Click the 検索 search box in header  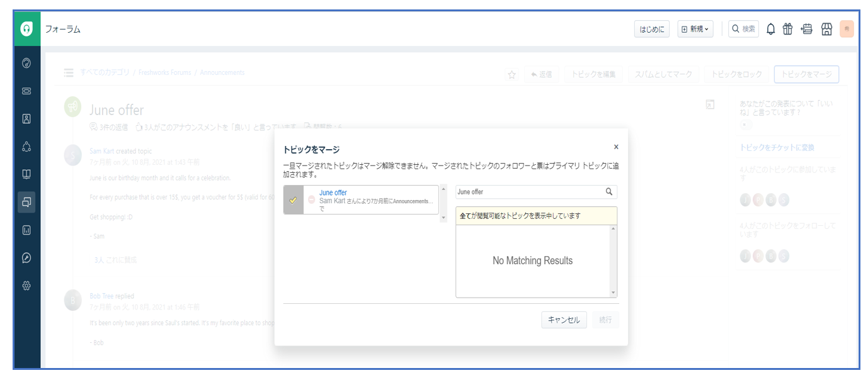(743, 29)
